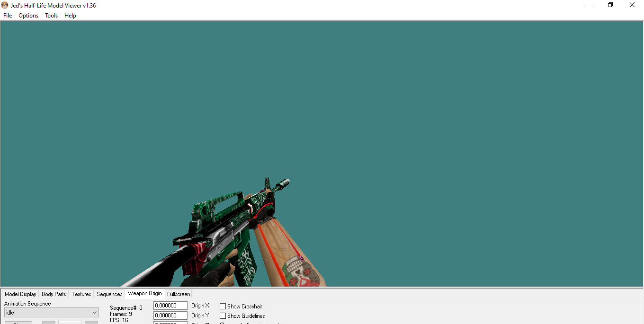Switch to the Body Parts tab

pyautogui.click(x=53, y=294)
